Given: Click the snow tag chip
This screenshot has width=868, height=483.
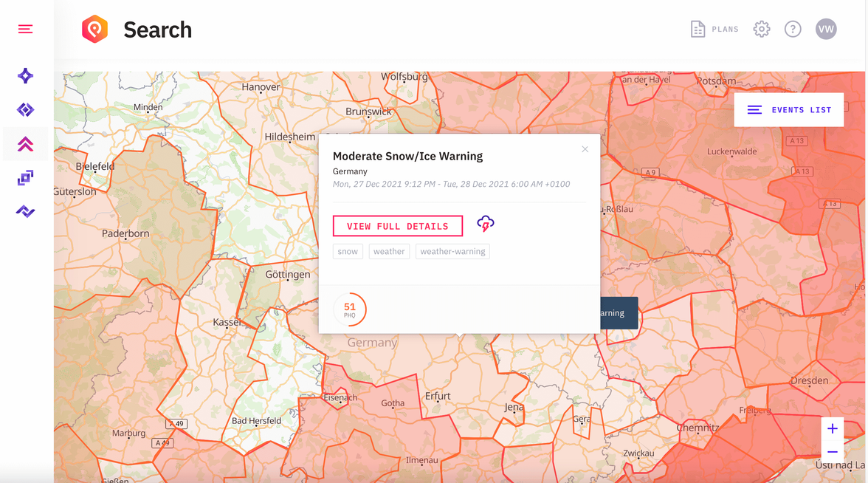Looking at the screenshot, I should tap(348, 251).
